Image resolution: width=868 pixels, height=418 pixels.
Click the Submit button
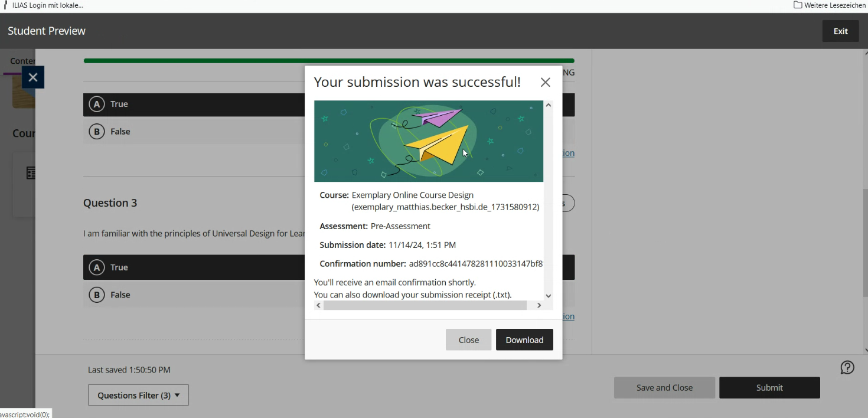pos(769,387)
